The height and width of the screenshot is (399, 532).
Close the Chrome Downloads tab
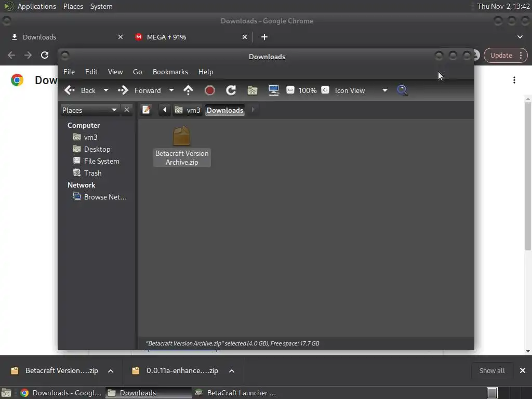click(120, 37)
